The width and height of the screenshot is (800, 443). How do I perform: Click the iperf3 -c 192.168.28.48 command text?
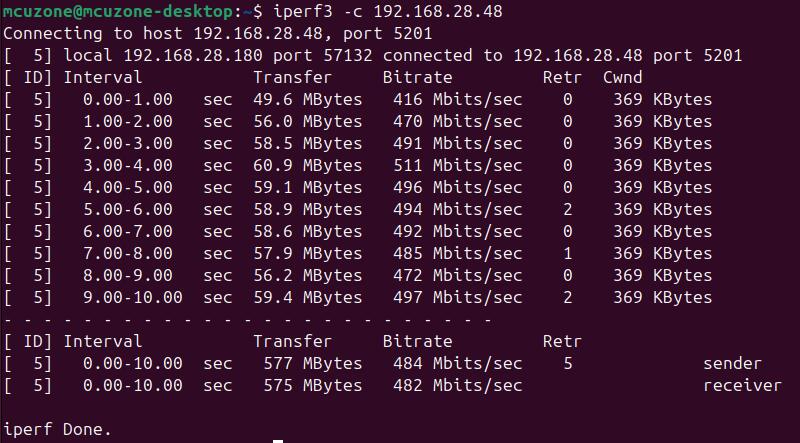pos(388,11)
